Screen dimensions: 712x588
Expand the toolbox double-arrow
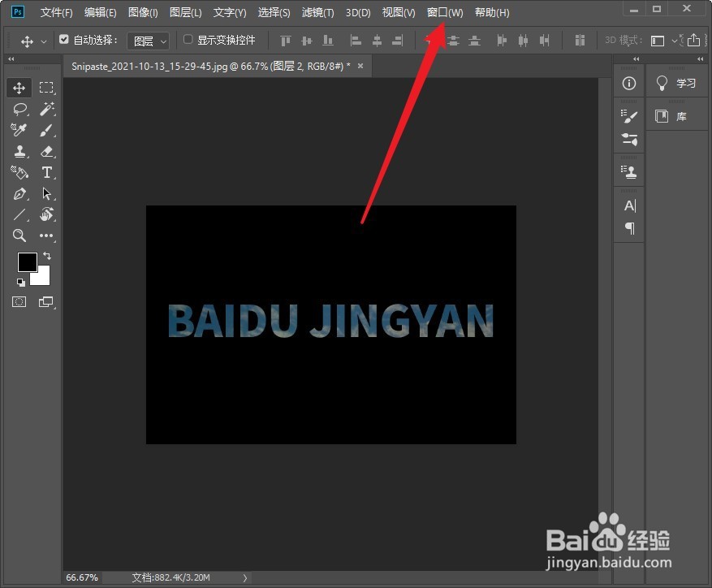[x=11, y=59]
